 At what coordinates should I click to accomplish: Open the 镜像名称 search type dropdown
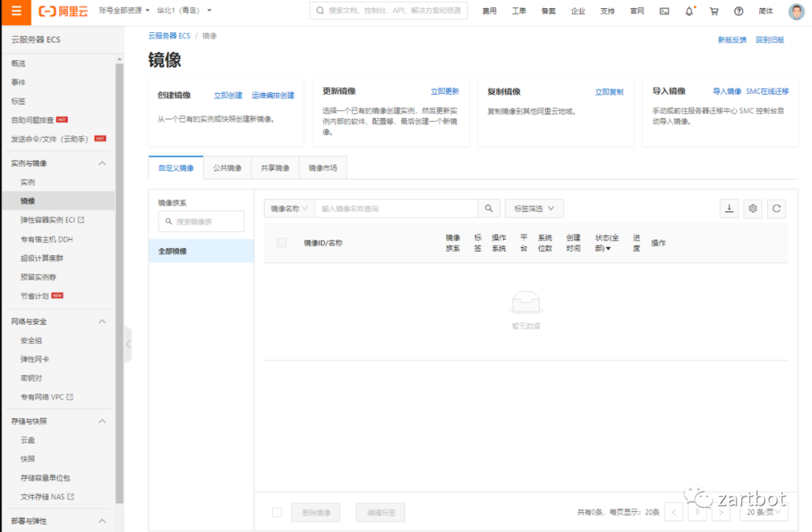(x=289, y=208)
